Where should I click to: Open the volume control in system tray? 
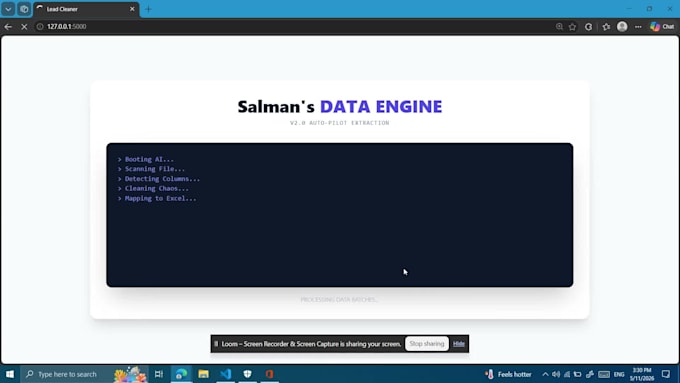tap(556, 374)
